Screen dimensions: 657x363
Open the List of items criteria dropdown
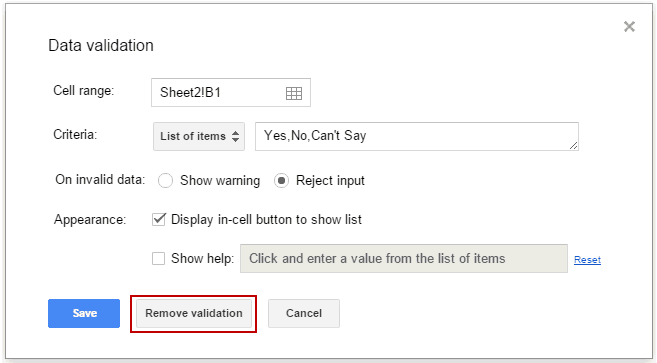pyautogui.click(x=199, y=136)
